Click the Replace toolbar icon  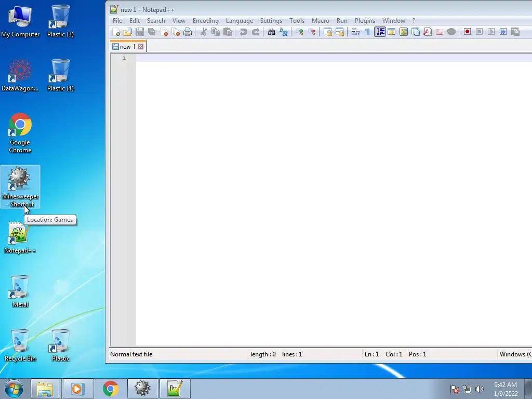[x=284, y=32]
